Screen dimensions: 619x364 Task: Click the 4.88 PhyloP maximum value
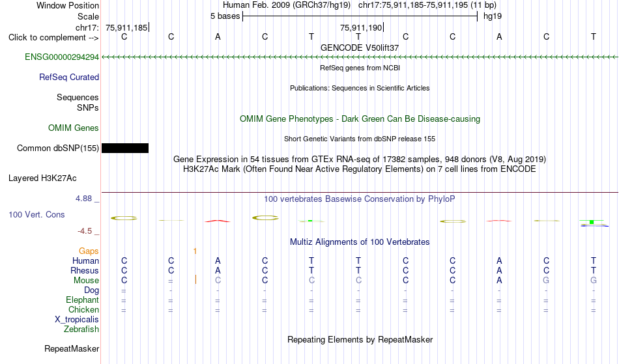(x=83, y=199)
